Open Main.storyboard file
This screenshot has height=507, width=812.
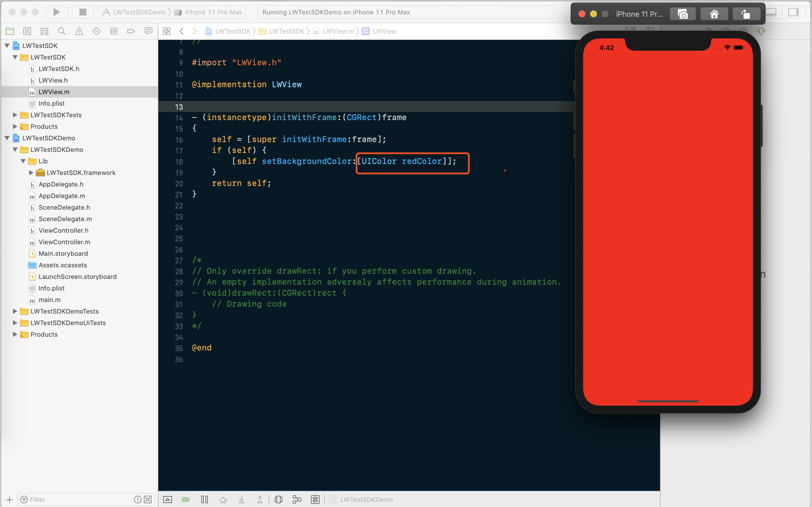pos(63,254)
